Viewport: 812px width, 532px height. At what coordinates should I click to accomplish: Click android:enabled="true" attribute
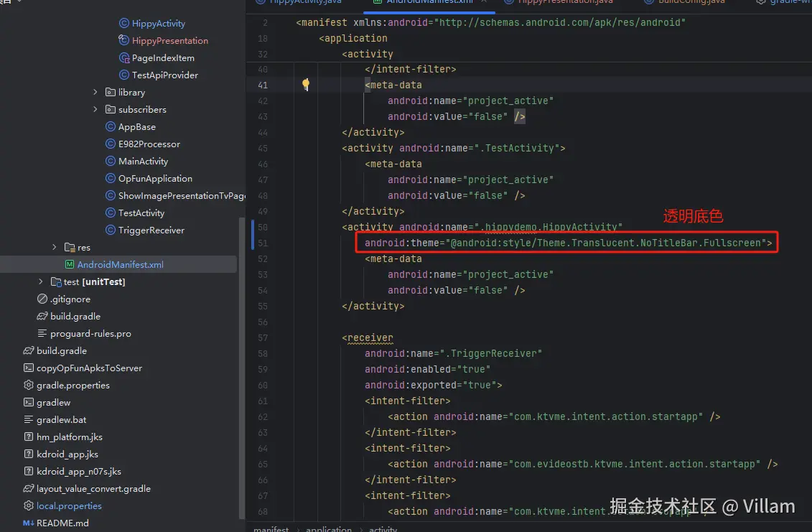tap(427, 369)
